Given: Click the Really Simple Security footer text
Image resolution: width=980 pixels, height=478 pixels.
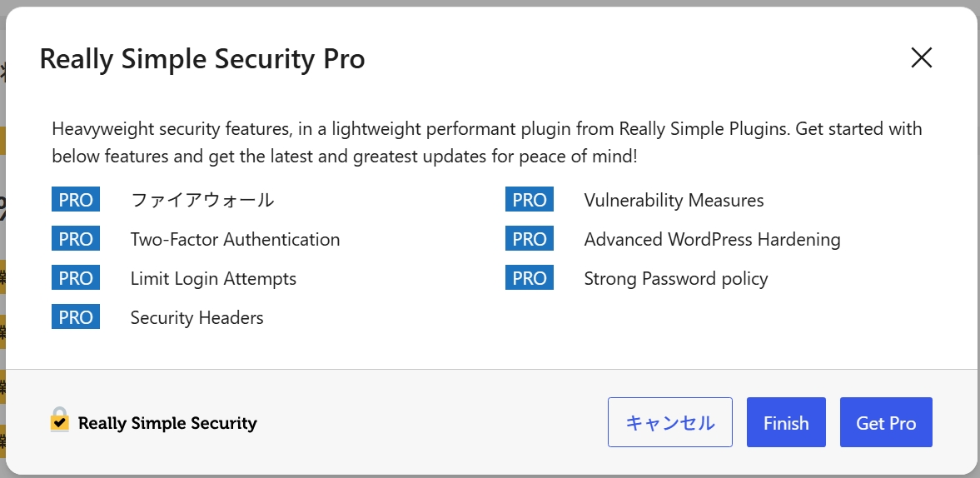Looking at the screenshot, I should coord(167,423).
